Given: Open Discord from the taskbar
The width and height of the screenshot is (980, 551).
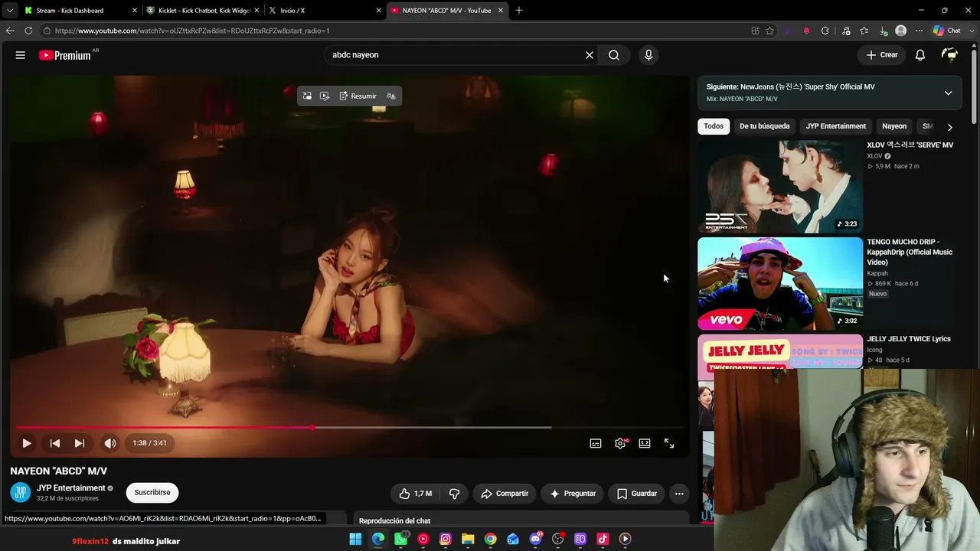Looking at the screenshot, I should coord(535,540).
